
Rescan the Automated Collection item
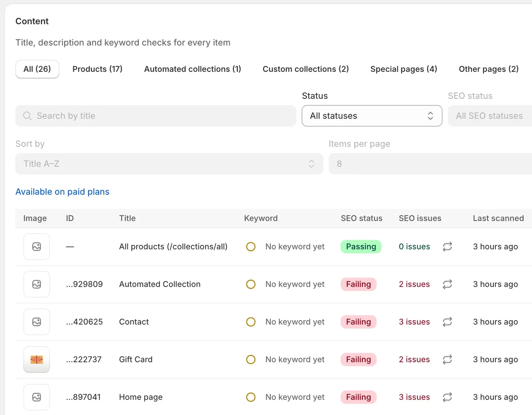click(x=447, y=284)
